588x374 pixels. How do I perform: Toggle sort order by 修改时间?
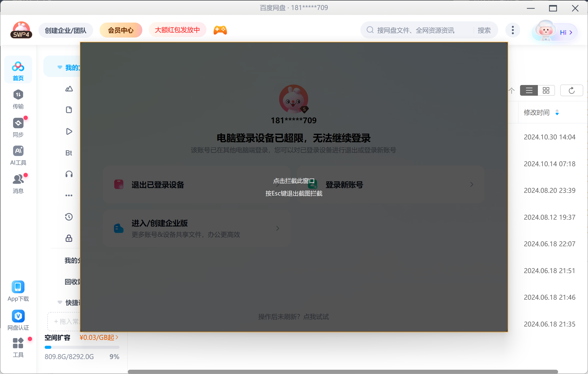tap(557, 113)
